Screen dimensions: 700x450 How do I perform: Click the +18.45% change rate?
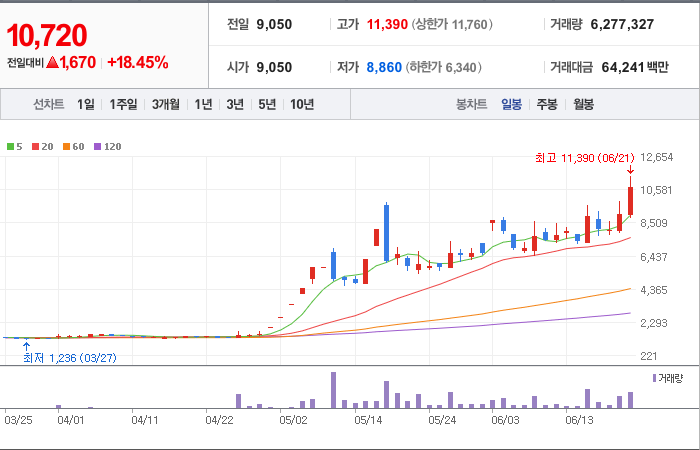point(138,62)
